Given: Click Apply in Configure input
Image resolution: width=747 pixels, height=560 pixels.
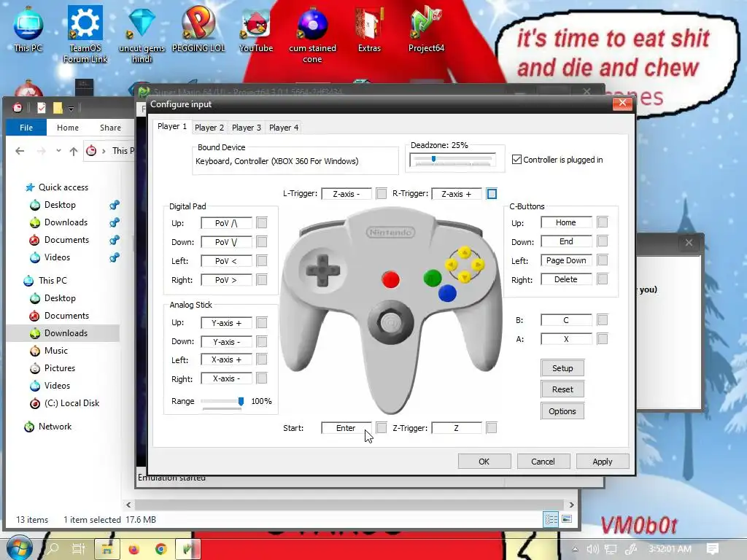Looking at the screenshot, I should (602, 462).
